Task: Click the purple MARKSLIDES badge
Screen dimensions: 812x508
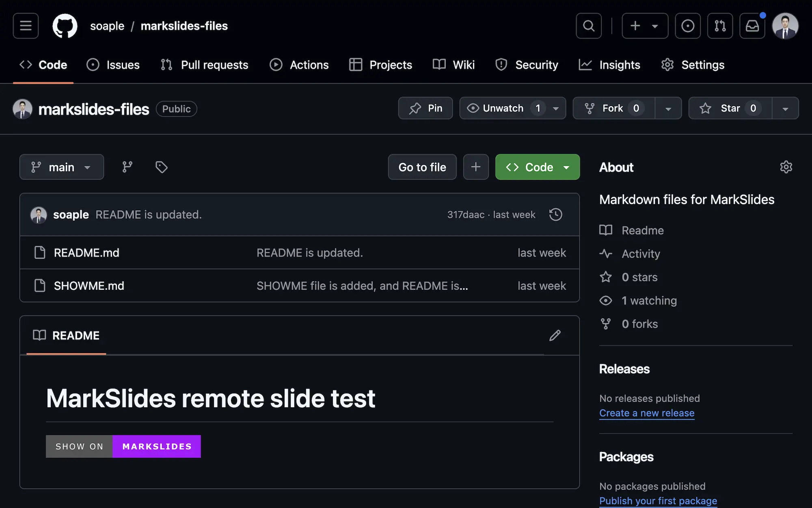Action: pos(157,446)
